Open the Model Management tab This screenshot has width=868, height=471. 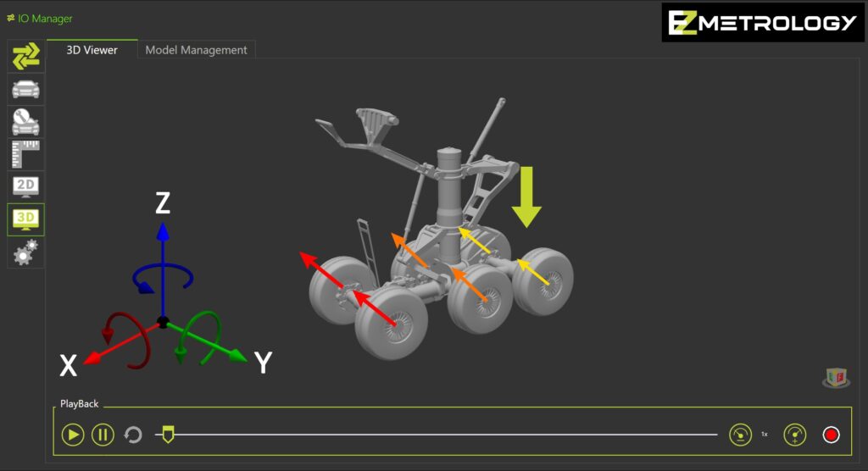(x=196, y=50)
